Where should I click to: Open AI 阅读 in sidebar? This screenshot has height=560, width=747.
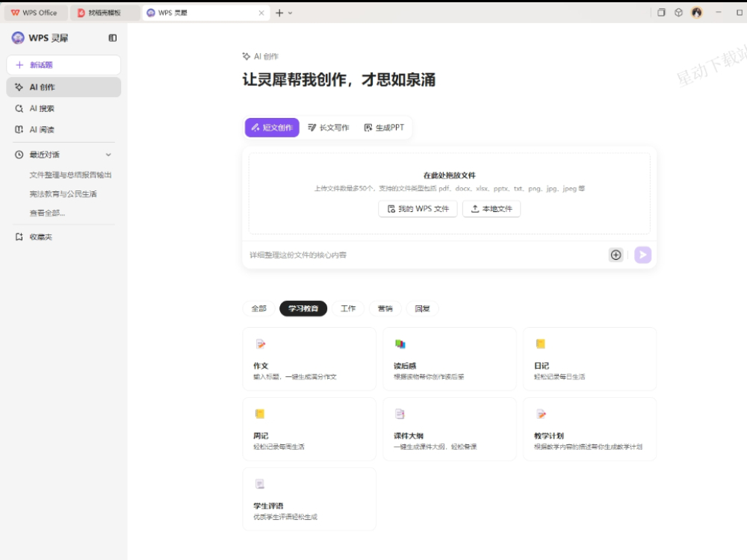(63, 129)
